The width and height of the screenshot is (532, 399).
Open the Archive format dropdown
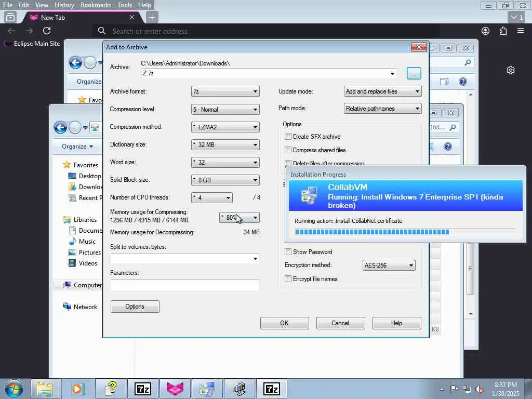click(x=225, y=91)
